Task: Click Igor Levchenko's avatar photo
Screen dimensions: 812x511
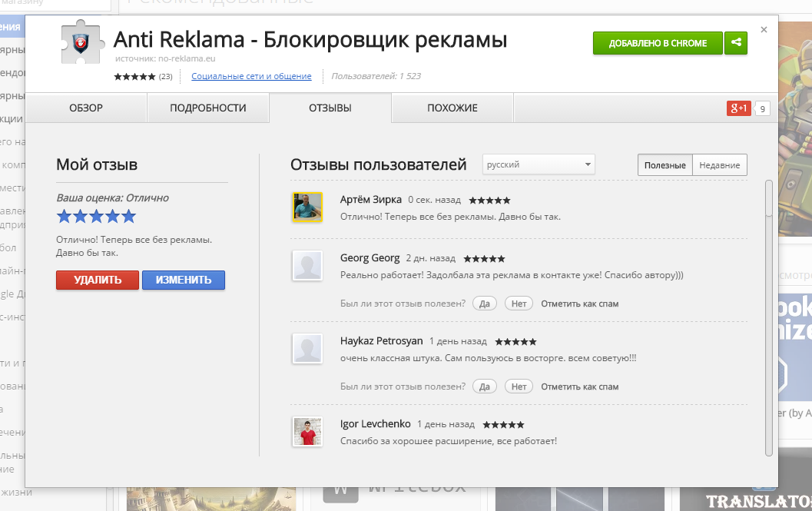Action: 307,431
